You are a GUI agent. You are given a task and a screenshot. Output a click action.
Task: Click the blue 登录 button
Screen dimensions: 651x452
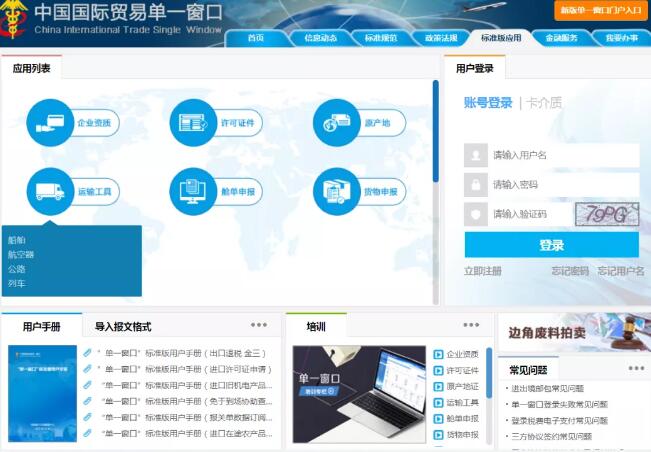point(551,245)
